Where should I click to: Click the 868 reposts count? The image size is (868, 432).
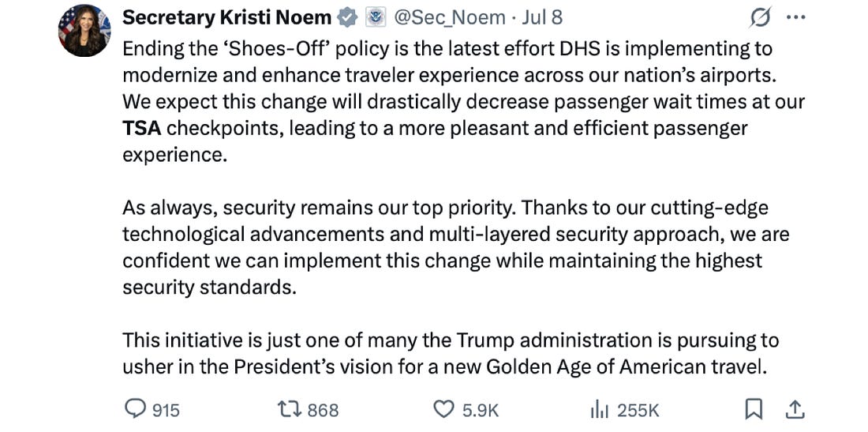(322, 410)
